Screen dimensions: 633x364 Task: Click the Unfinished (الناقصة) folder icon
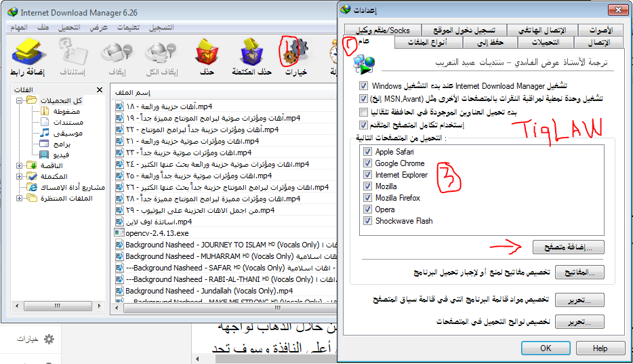pyautogui.click(x=32, y=165)
